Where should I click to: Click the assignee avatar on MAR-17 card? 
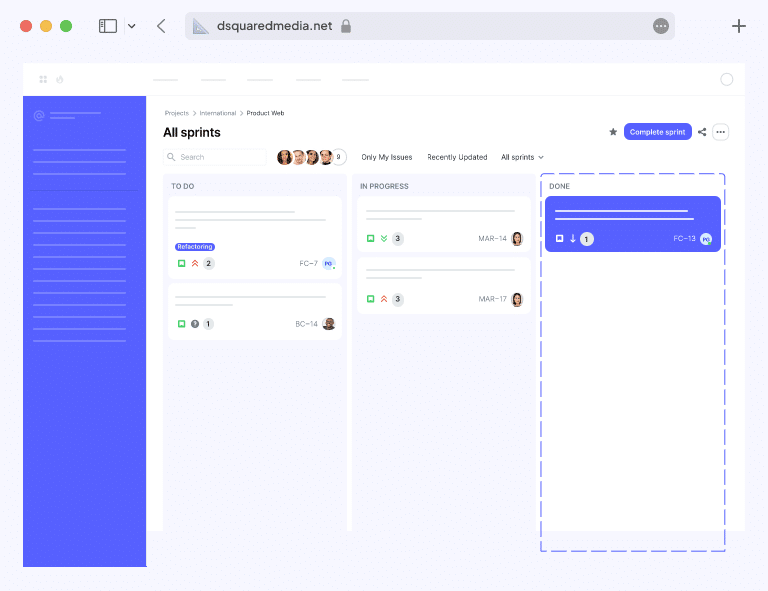(x=517, y=299)
